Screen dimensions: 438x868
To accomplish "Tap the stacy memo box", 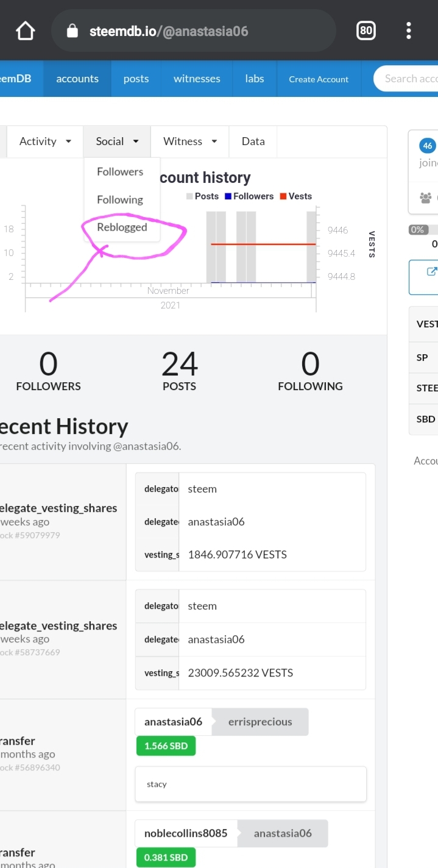I will [250, 784].
